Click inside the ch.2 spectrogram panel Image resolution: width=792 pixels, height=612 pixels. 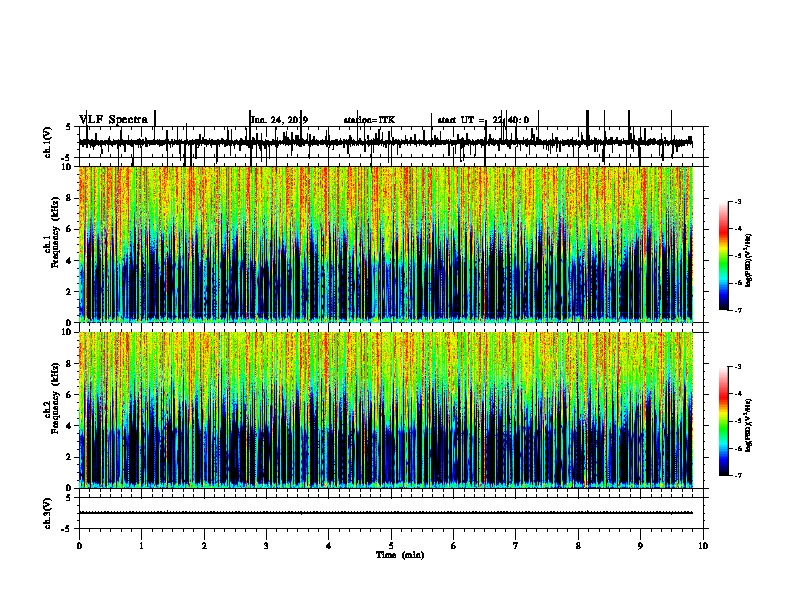pyautogui.click(x=386, y=410)
